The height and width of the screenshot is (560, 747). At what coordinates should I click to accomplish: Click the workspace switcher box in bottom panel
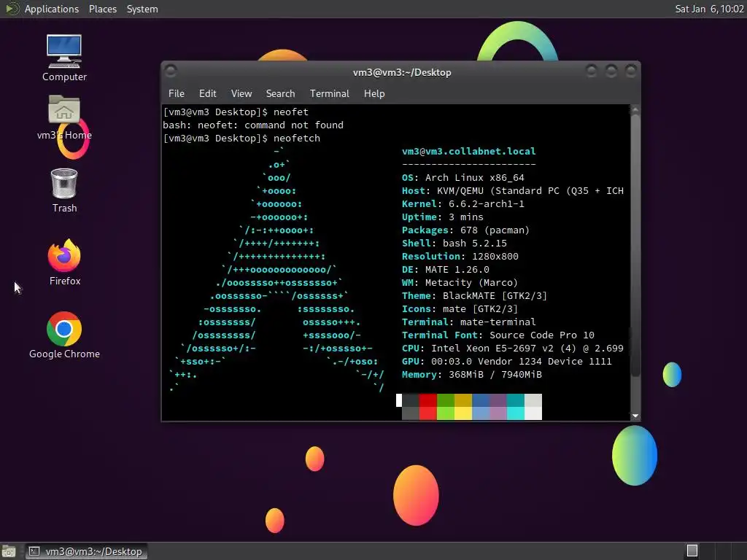[x=692, y=551]
